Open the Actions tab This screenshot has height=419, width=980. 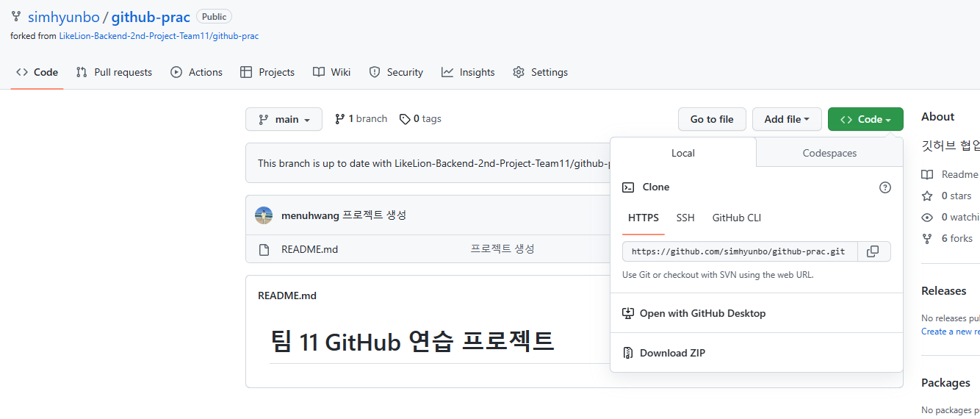coord(196,72)
